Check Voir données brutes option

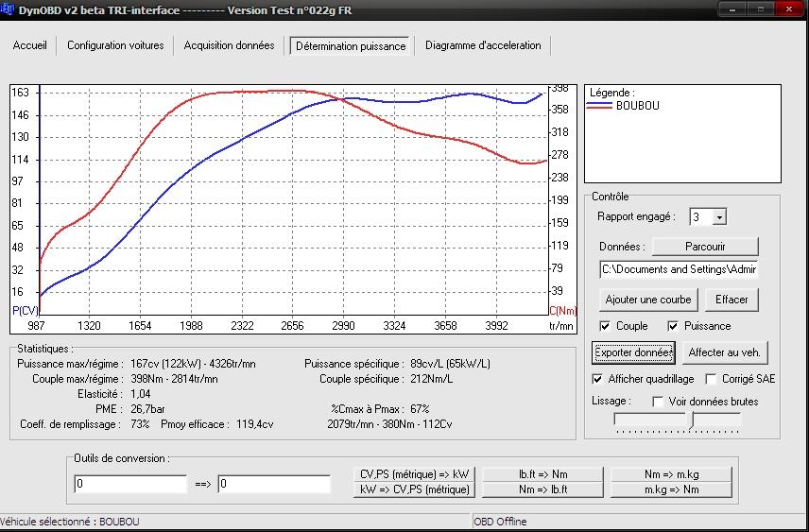tap(658, 402)
